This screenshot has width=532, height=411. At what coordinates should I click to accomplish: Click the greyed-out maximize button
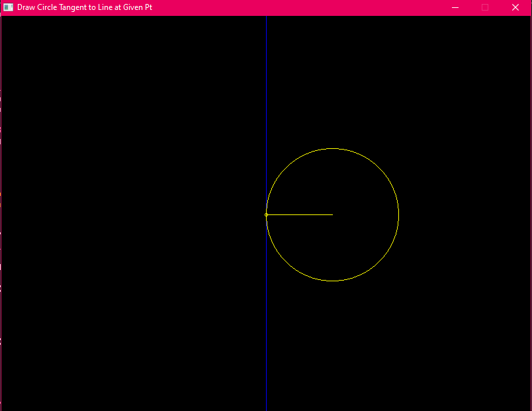[485, 7]
